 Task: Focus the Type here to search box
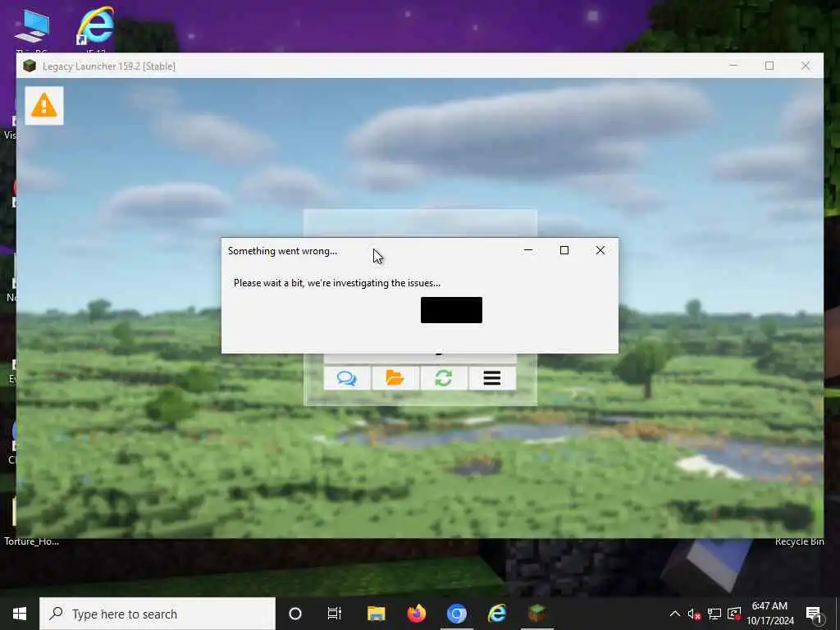[157, 614]
